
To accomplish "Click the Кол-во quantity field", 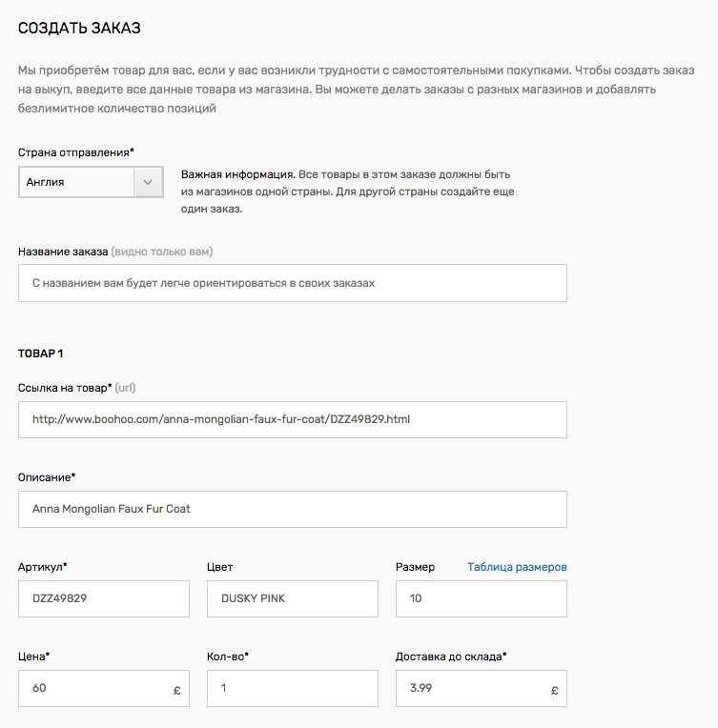I will (x=293, y=689).
